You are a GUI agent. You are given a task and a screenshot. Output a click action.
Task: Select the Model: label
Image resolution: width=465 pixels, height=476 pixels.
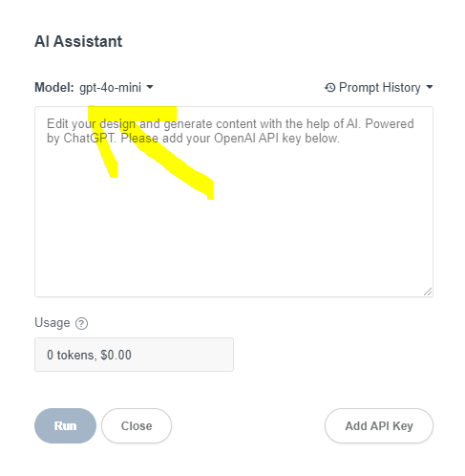pyautogui.click(x=54, y=87)
